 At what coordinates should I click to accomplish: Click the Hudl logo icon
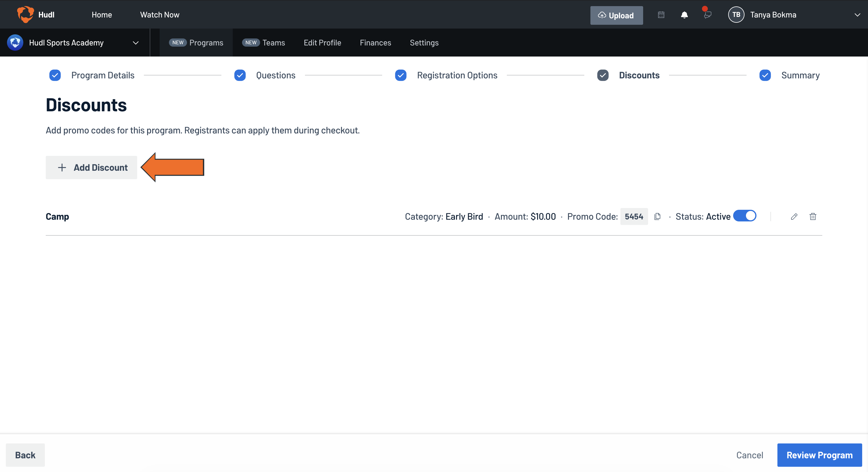pyautogui.click(x=25, y=15)
